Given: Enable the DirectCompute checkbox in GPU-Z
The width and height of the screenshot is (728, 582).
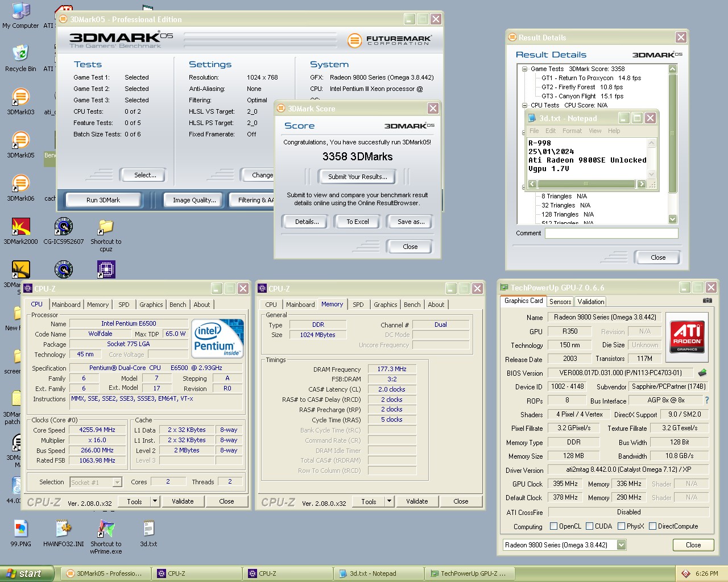Looking at the screenshot, I should coord(652,526).
